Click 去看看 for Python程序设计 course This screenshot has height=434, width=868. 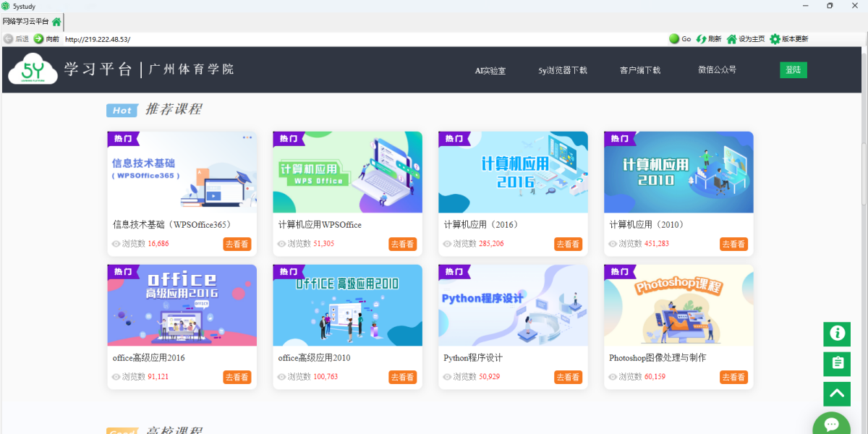tap(568, 377)
